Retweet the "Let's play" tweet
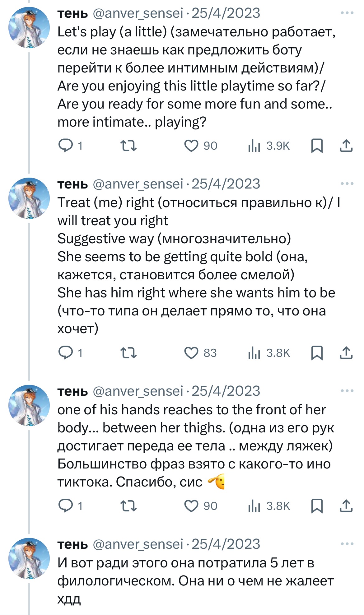Viewport: 364px width, 615px height. [x=128, y=146]
